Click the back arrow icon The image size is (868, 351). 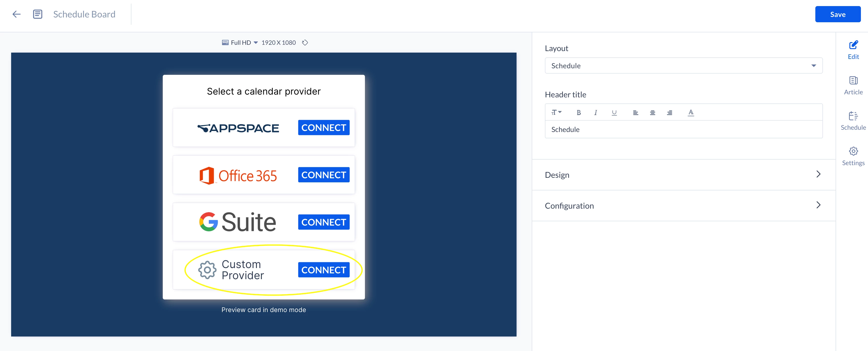16,14
